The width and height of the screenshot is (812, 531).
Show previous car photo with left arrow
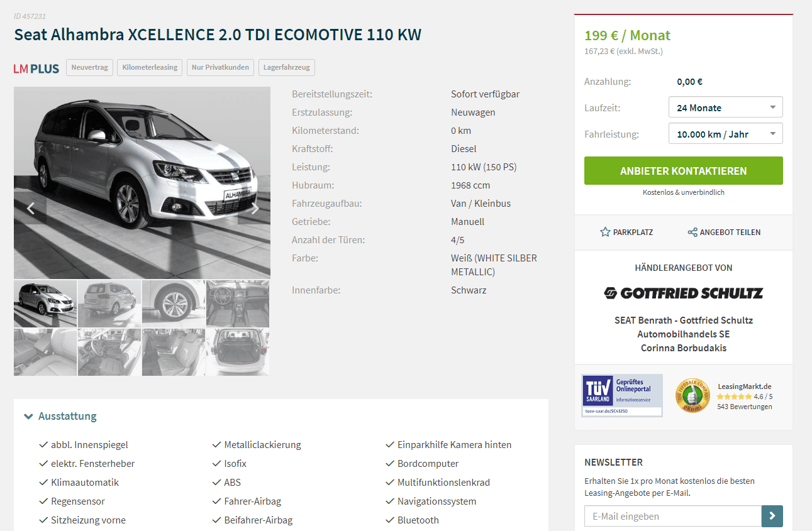coord(30,208)
